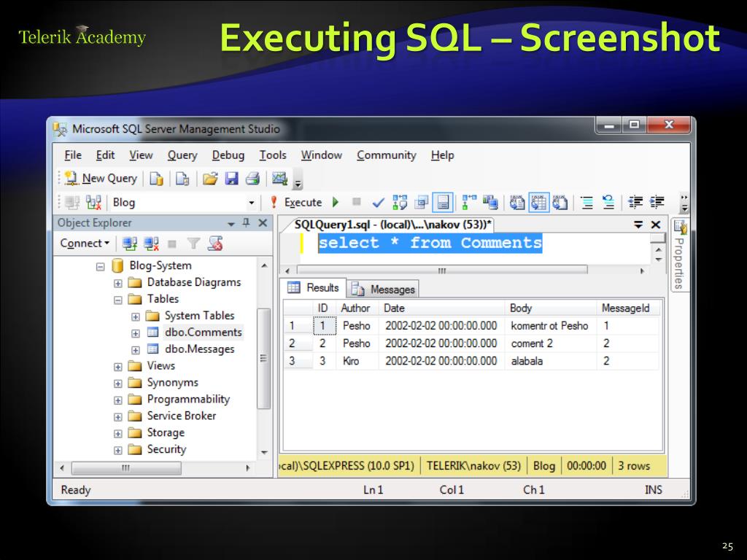
Task: Open the Connect dropdown in Object Explorer
Action: click(x=85, y=244)
